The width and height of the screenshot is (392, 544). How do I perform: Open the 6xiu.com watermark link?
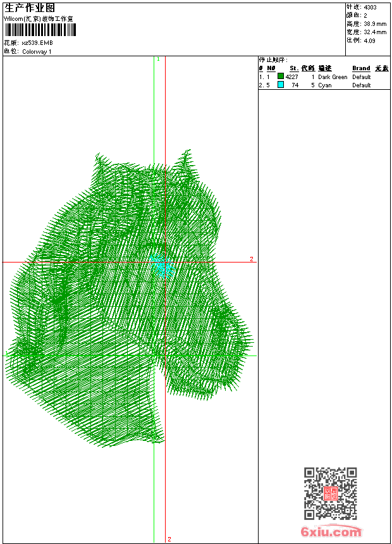point(331,533)
